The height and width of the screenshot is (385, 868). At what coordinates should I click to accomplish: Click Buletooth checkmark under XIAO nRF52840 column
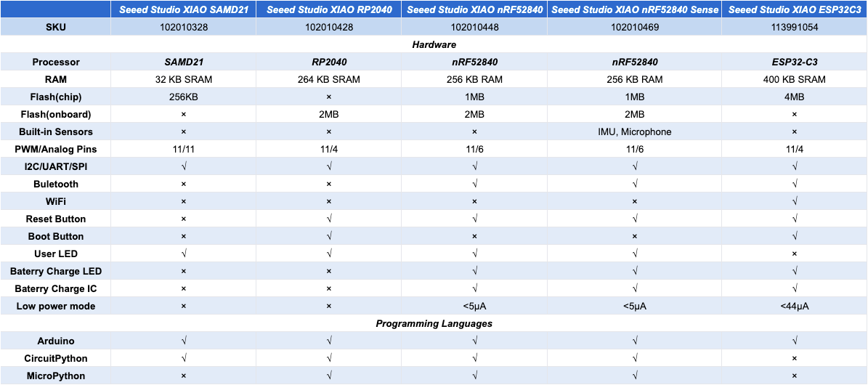tap(474, 184)
